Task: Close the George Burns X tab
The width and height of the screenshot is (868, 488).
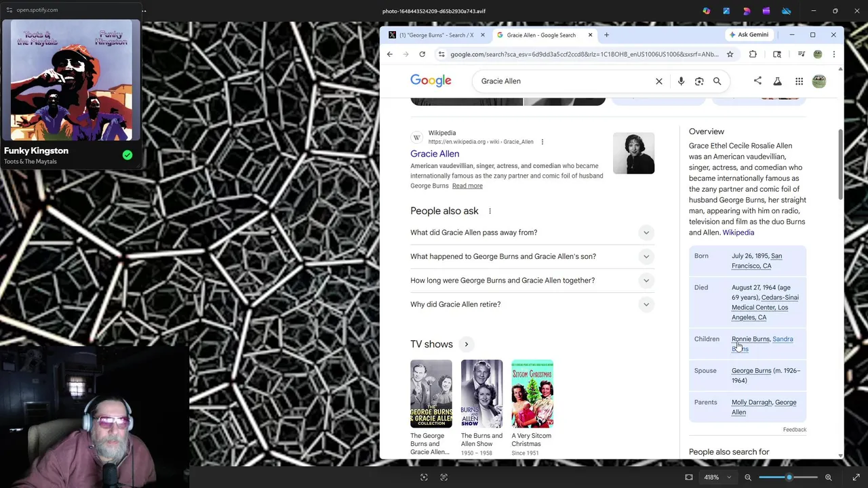Action: click(483, 35)
